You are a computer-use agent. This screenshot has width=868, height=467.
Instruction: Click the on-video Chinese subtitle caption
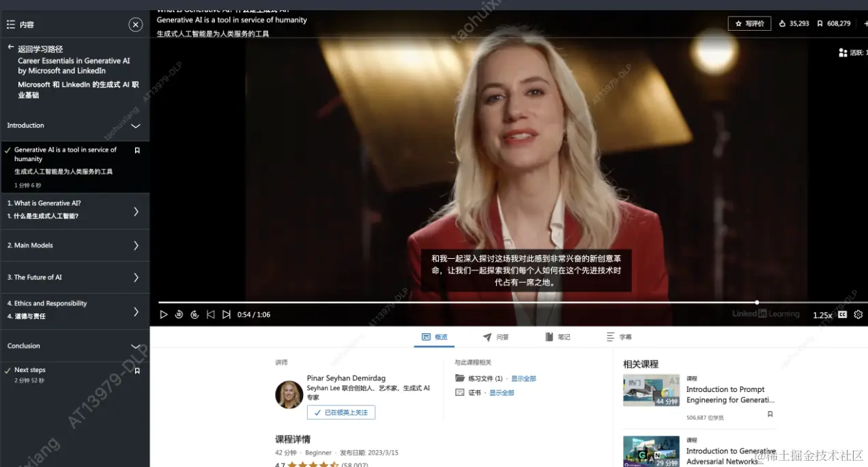pos(526,270)
